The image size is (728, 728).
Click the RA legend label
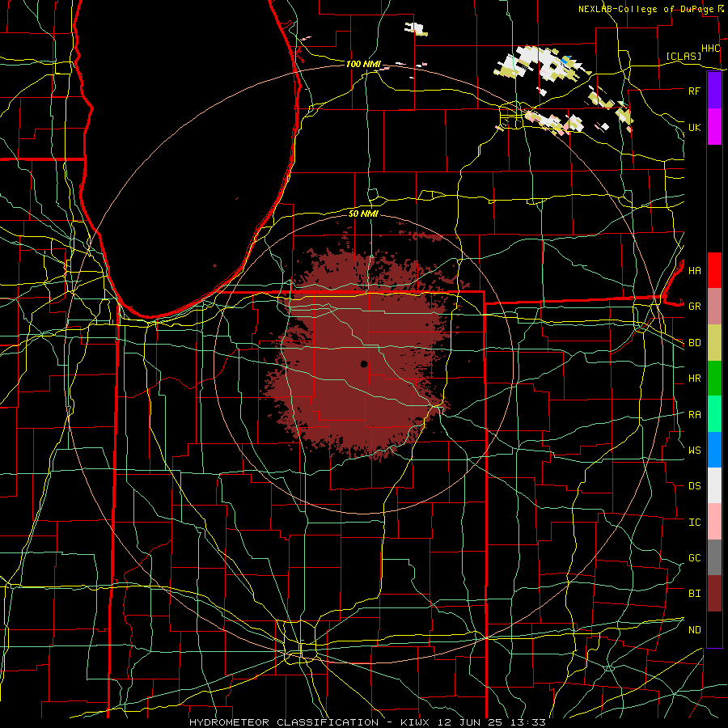point(694,414)
